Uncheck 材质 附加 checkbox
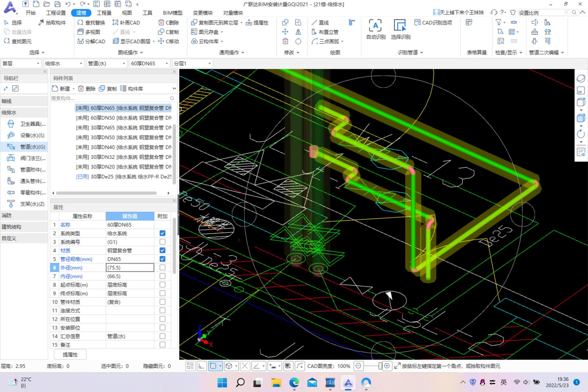Viewport: 588px width, 392px height. tap(163, 250)
